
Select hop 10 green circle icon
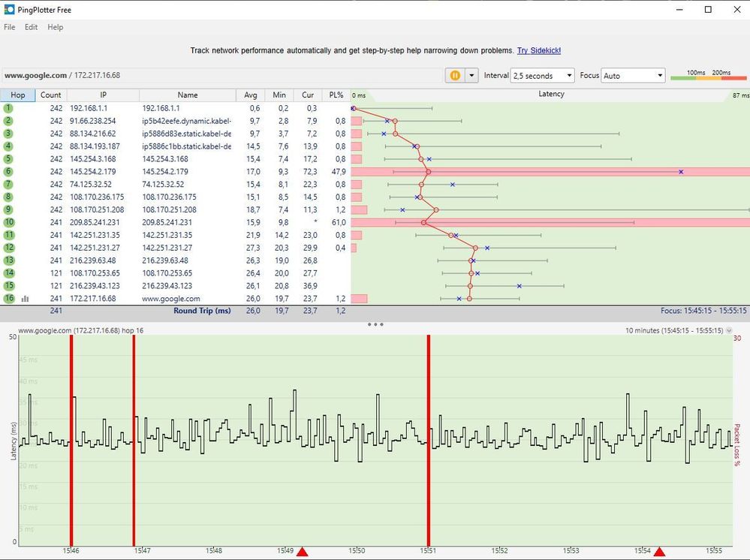(8, 222)
